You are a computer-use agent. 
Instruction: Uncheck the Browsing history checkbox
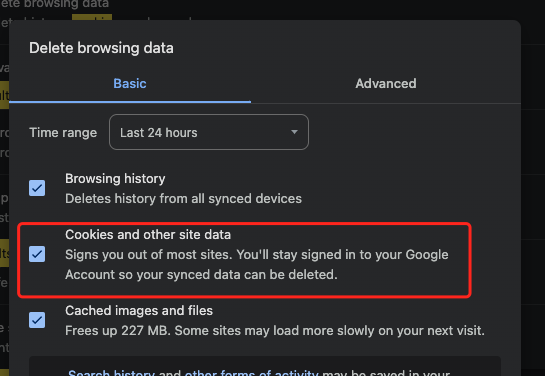(x=37, y=188)
